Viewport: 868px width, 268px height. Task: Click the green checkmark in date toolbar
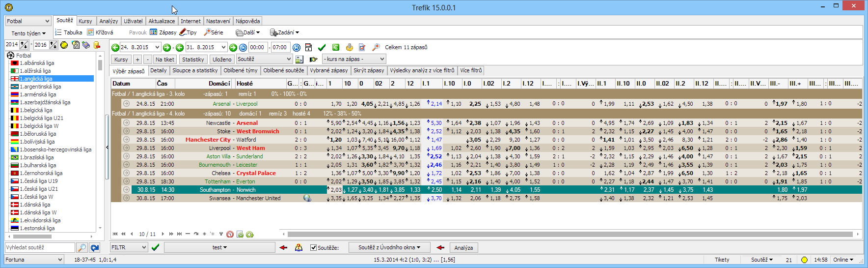pos(322,48)
